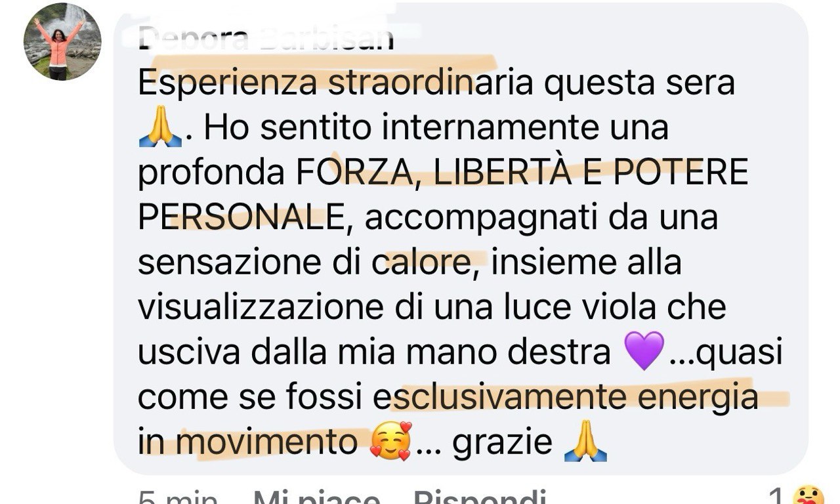Reply to the comment using Rispondi
Image resolution: width=840 pixels, height=504 pixels.
tap(481, 497)
